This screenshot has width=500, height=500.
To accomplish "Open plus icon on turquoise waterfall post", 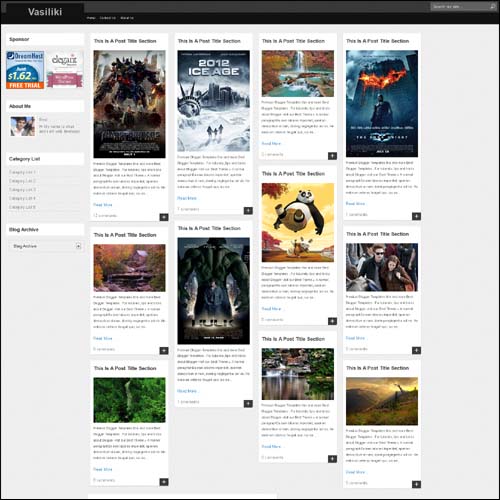I will (x=332, y=156).
